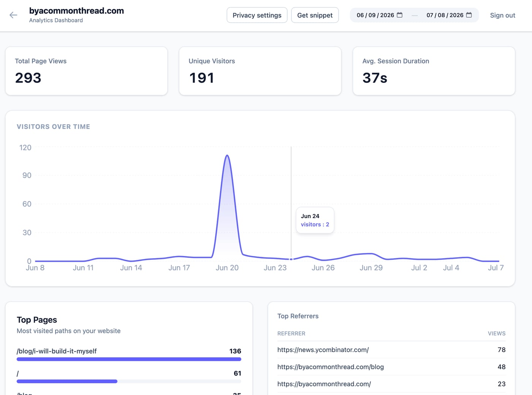Select the https://byacommonthread.com/ referrer row

point(391,384)
